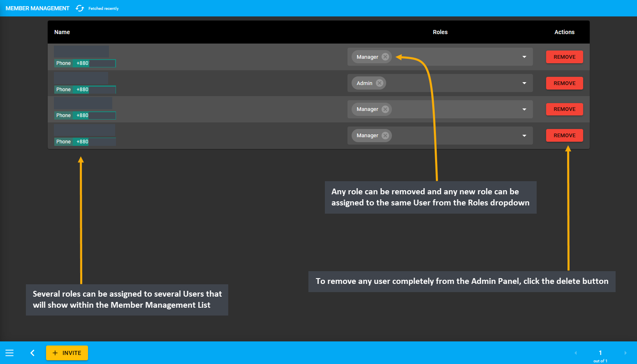Click REMOVE for the third member
637x364 pixels.
point(564,109)
